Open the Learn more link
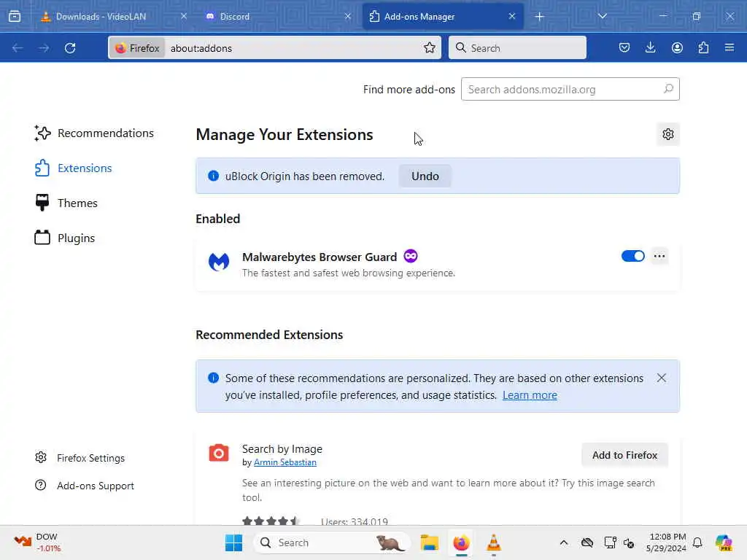The image size is (747, 560). click(x=530, y=395)
